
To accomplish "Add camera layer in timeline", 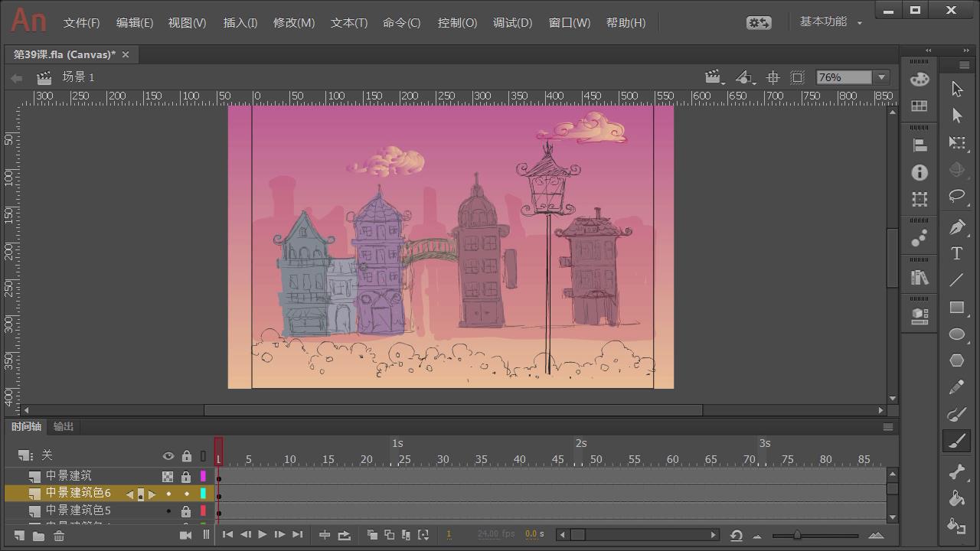I will pyautogui.click(x=185, y=535).
